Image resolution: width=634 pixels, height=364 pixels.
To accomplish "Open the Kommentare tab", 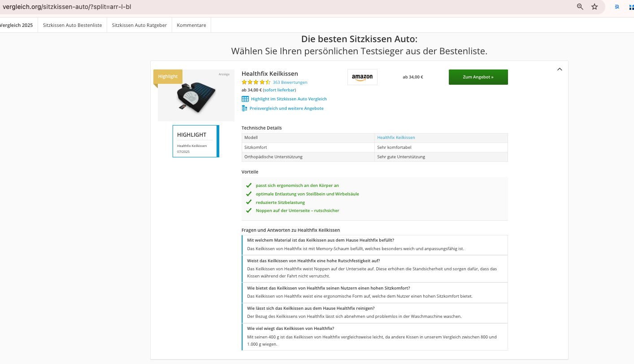I will click(191, 25).
